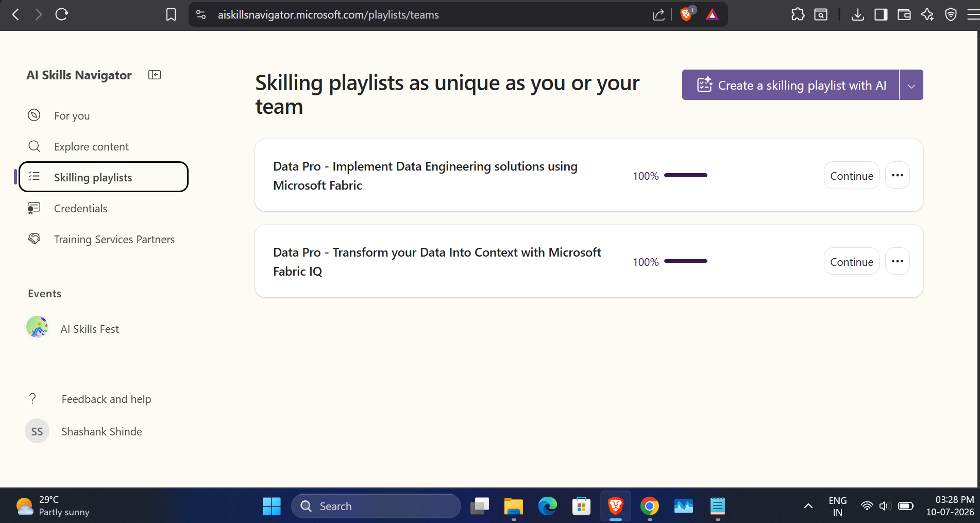Click the address bar URL
This screenshot has height=523, width=980.
(x=328, y=15)
